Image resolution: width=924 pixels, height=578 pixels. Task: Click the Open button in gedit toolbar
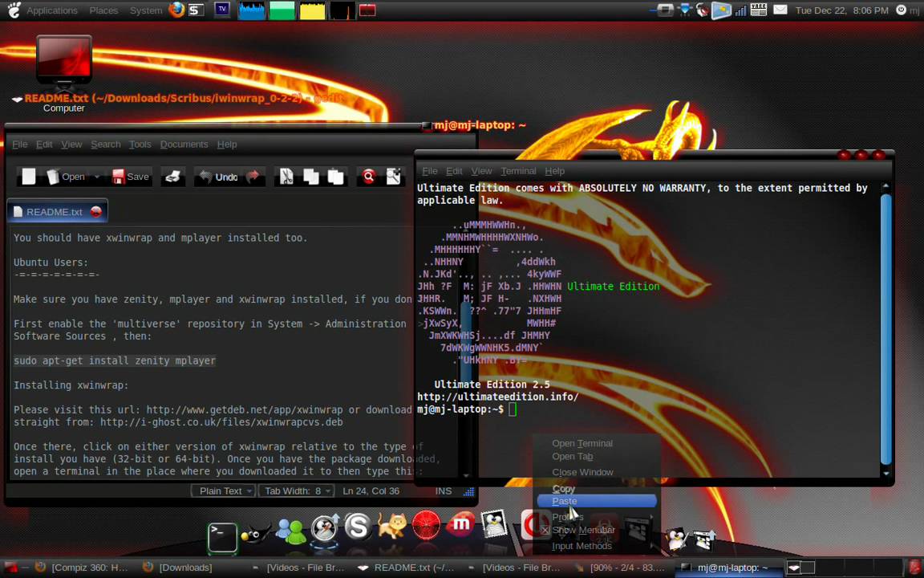tap(66, 177)
